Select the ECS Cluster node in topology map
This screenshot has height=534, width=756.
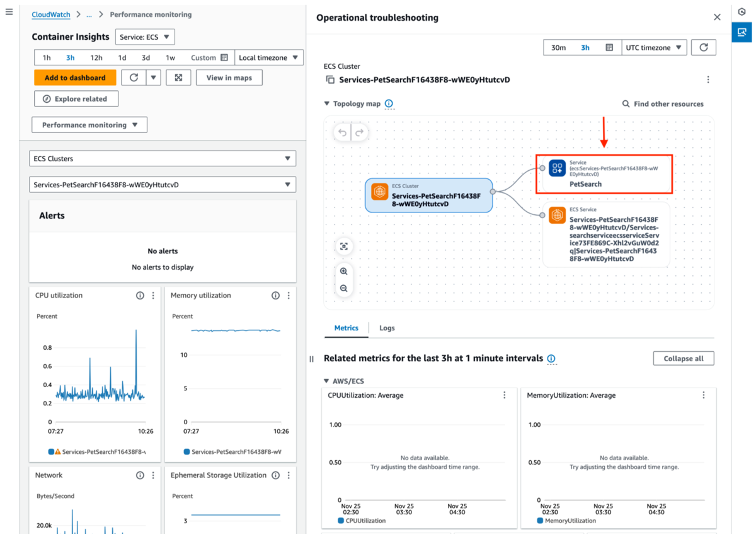[x=429, y=195]
